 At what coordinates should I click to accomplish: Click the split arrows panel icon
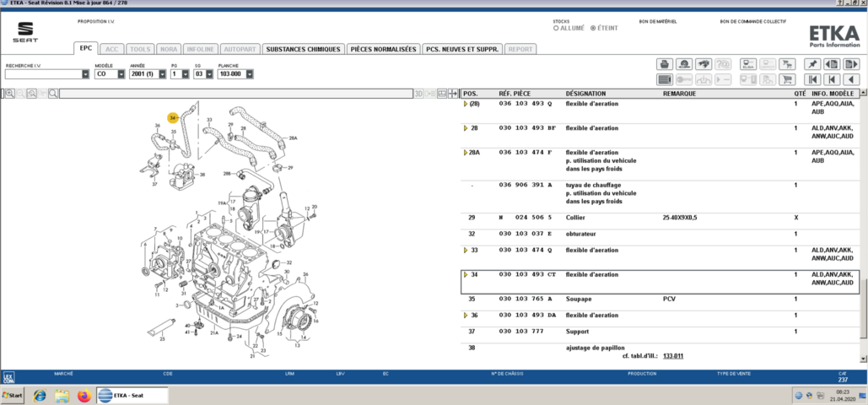(453, 94)
